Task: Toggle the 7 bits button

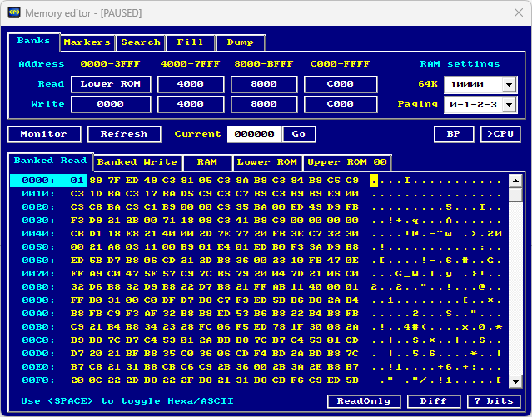Action: pos(494,401)
